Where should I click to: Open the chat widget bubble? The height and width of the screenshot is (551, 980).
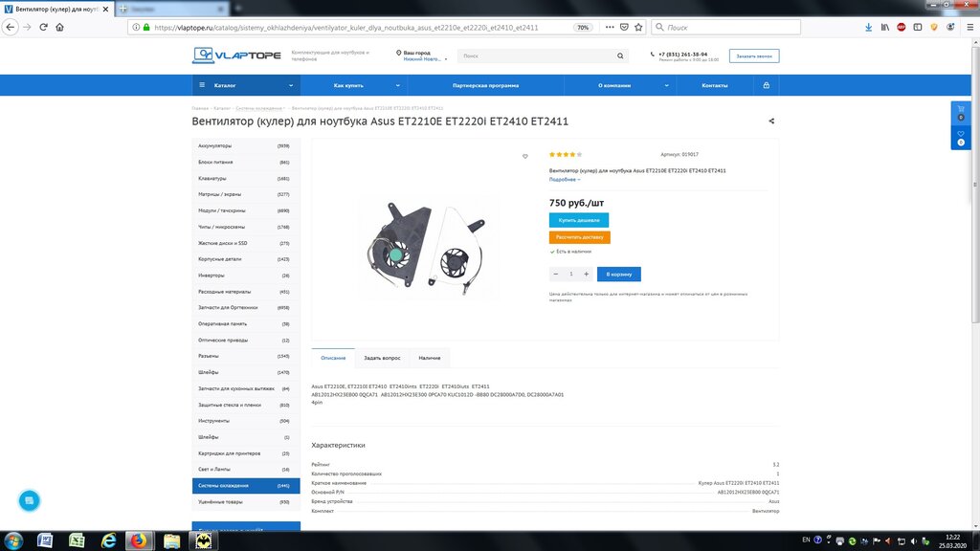pos(29,500)
